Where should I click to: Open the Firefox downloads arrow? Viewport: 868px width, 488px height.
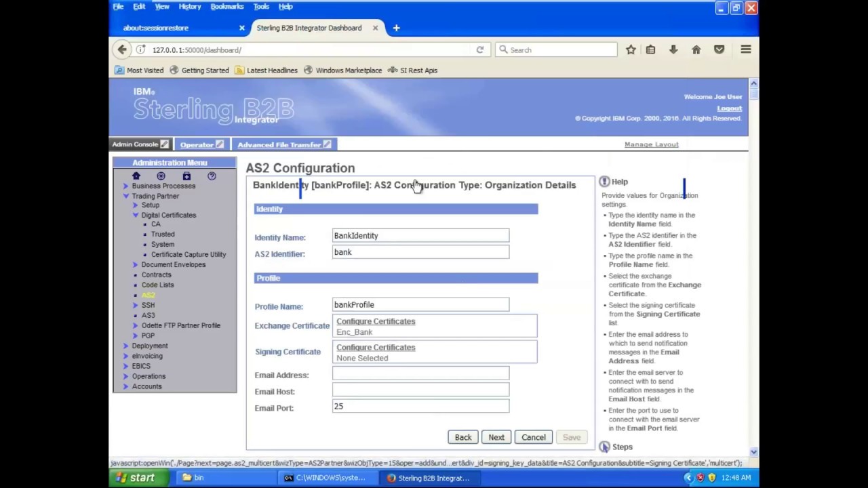pyautogui.click(x=673, y=49)
